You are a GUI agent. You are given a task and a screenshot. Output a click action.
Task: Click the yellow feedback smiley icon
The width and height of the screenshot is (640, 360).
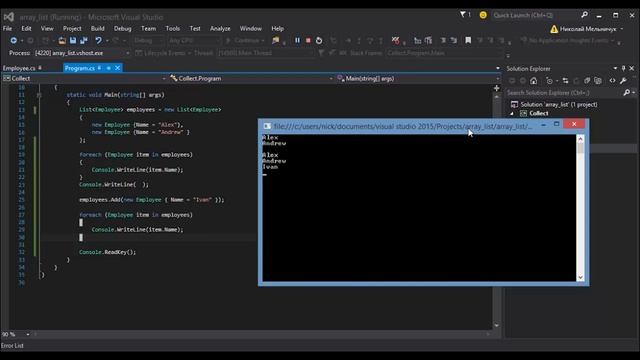coord(483,15)
